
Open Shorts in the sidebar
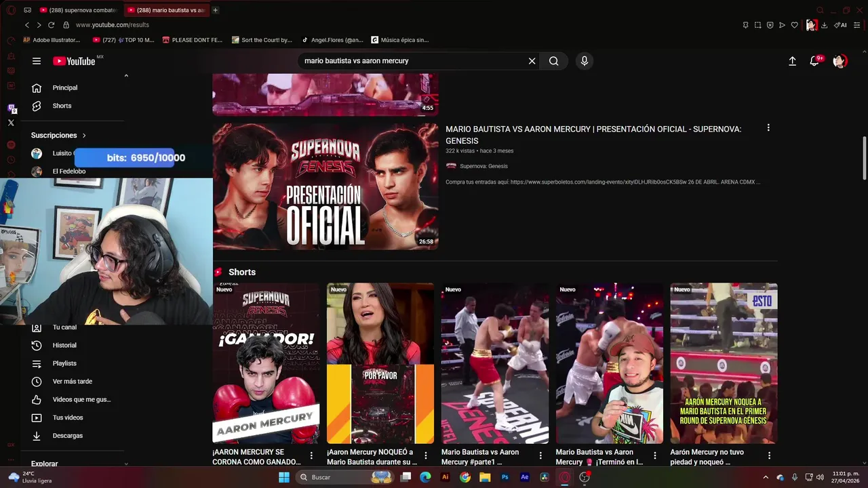(x=62, y=106)
